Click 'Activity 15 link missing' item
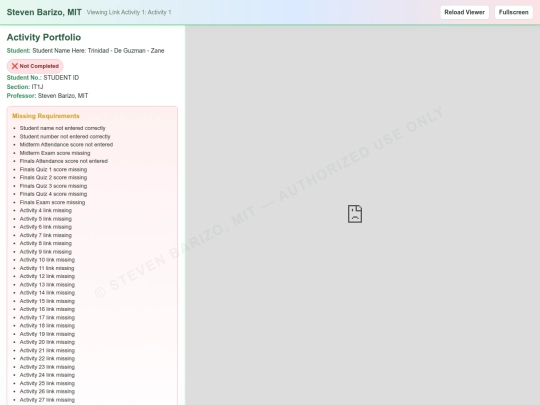The height and width of the screenshot is (405, 540). [47, 301]
